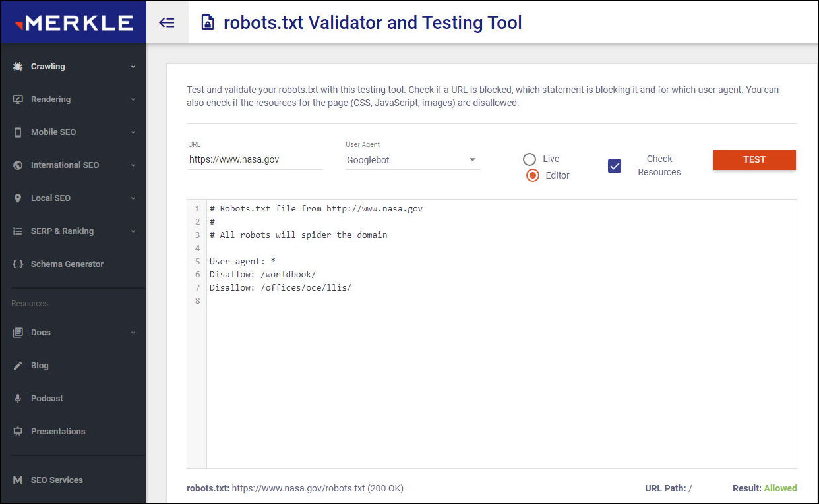Click the 'User-agent: *' line in editor
This screenshot has height=504, width=819.
[x=243, y=262]
